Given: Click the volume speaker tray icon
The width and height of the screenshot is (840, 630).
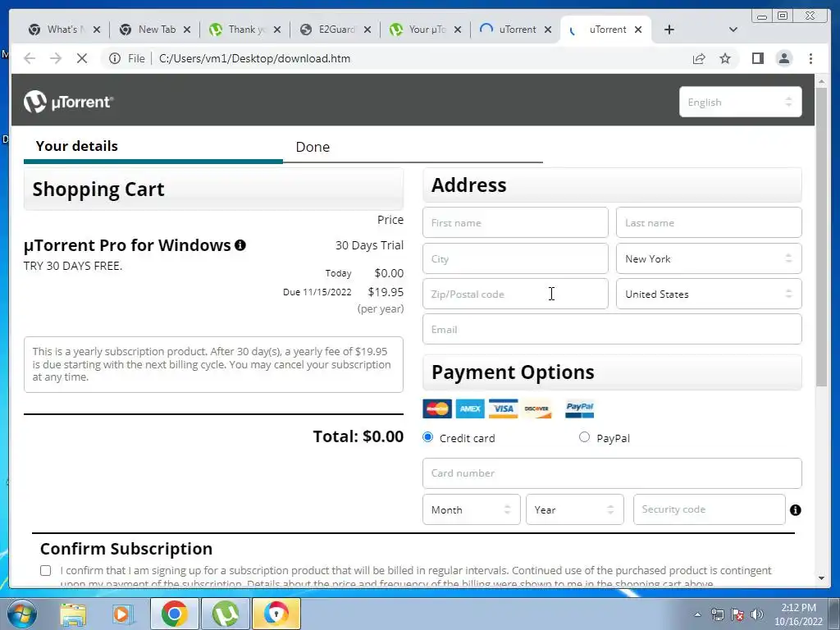Looking at the screenshot, I should (x=757, y=614).
